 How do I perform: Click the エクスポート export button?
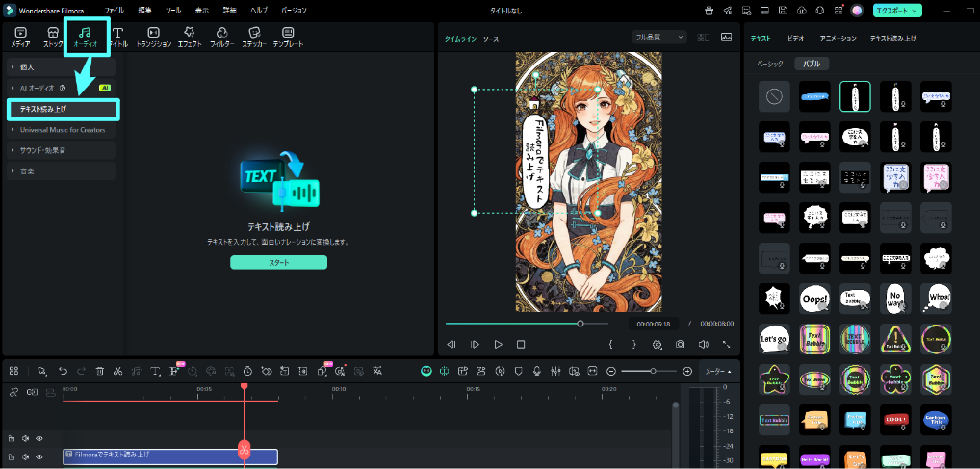[897, 11]
